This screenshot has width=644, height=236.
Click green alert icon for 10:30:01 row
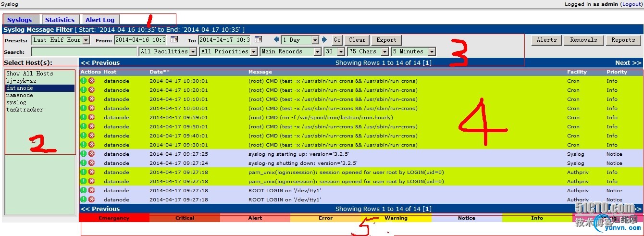pos(83,81)
